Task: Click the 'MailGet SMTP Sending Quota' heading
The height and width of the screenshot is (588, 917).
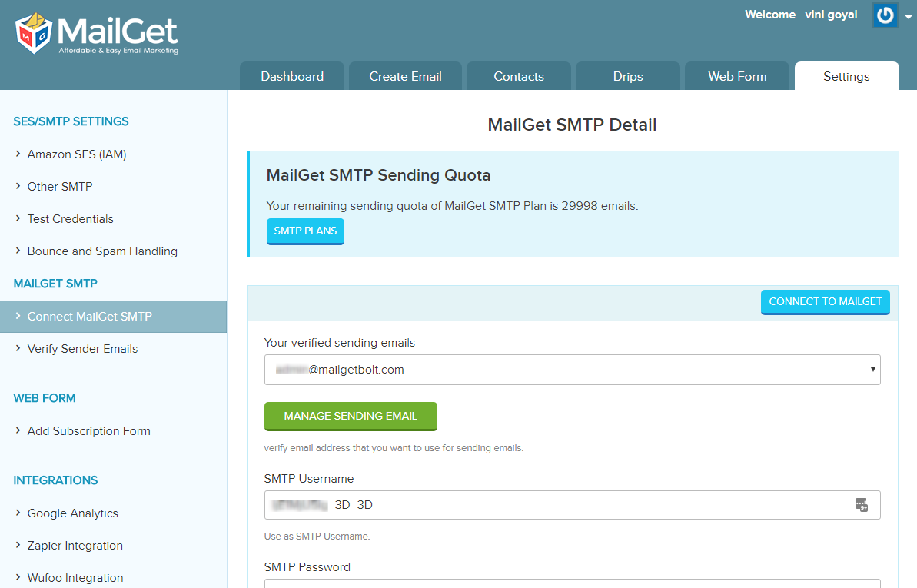Action: click(378, 175)
